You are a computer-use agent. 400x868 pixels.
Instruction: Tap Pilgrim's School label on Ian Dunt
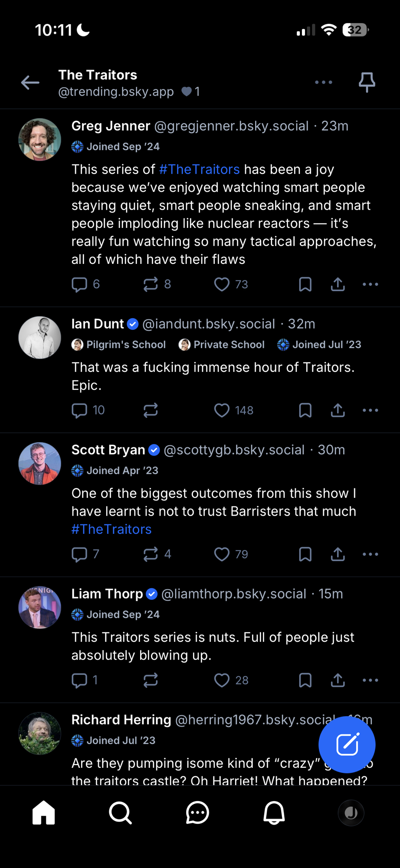tap(119, 345)
